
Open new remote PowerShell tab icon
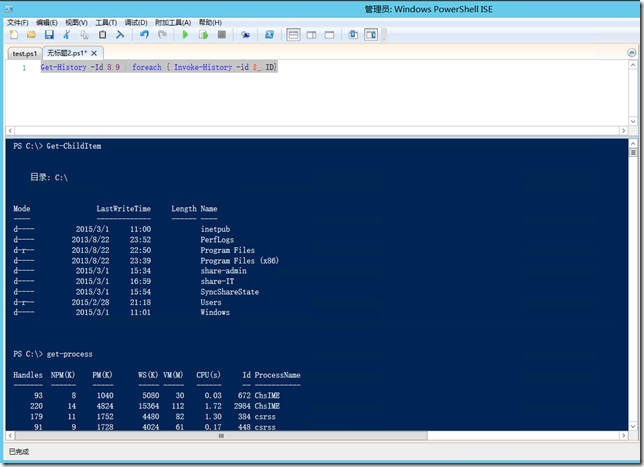pyautogui.click(x=245, y=35)
